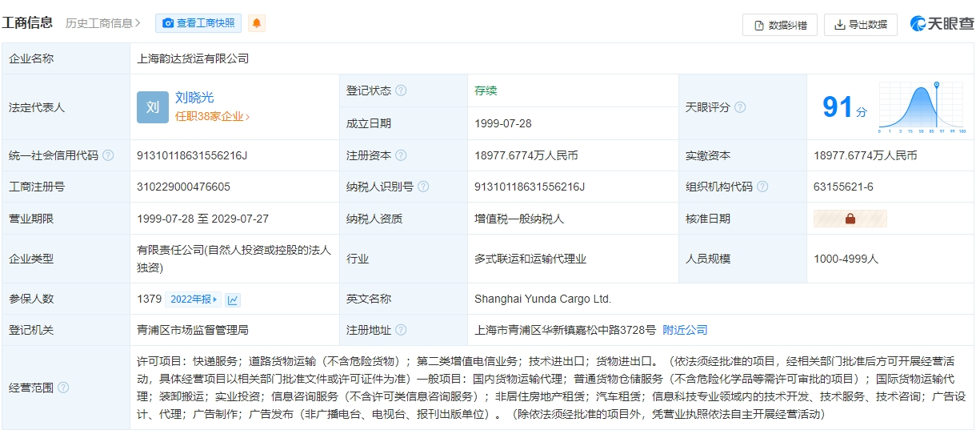The width and height of the screenshot is (980, 438).
Task: Select the 工商信息 section heading
Action: tap(28, 22)
